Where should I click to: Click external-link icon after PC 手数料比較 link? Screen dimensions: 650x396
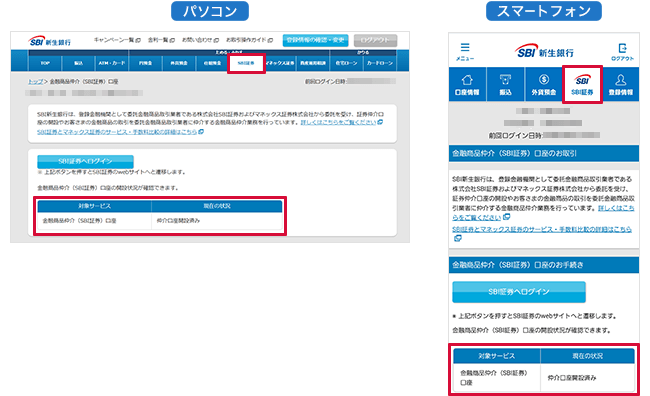pos(201,132)
